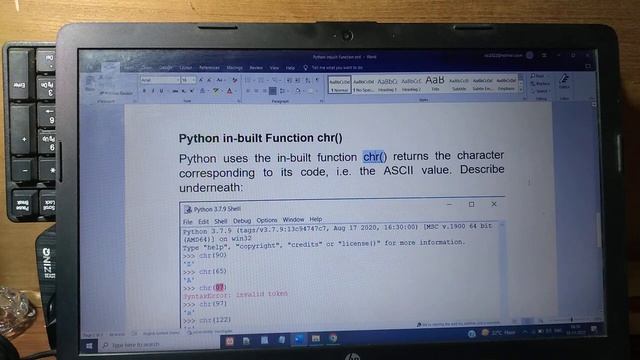Click the Text Highlight Color pen icon
Viewport: 640px width, 360px height.
(216, 91)
